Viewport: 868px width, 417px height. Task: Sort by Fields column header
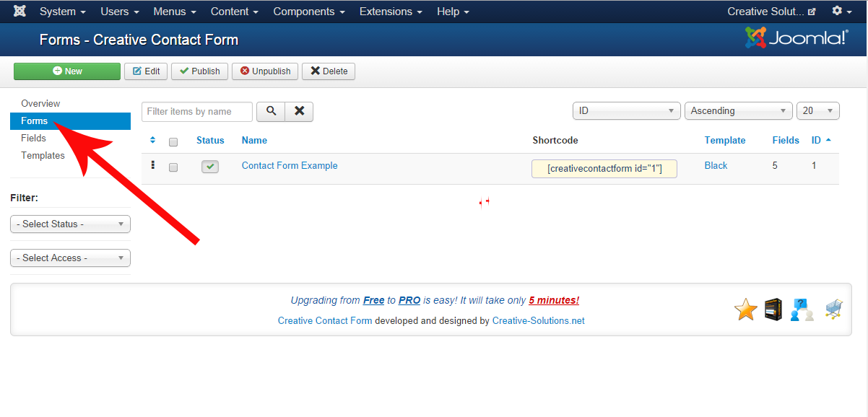786,141
